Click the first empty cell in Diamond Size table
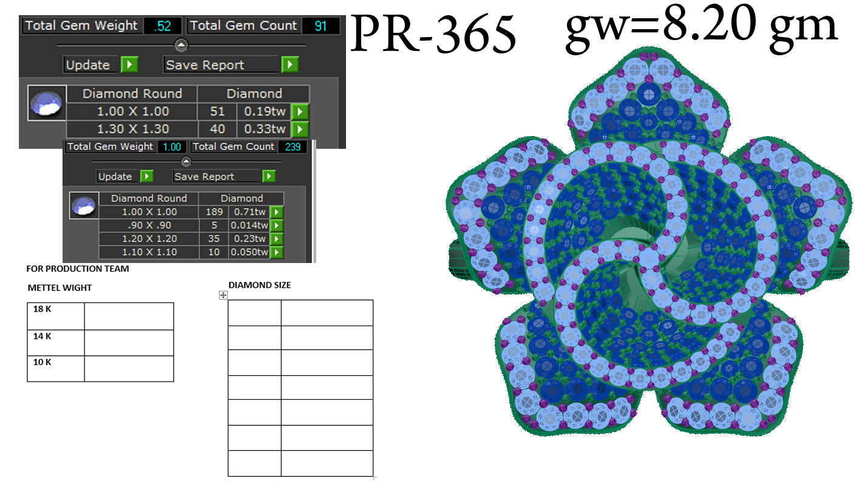Screen dimensions: 868x492 point(254,313)
